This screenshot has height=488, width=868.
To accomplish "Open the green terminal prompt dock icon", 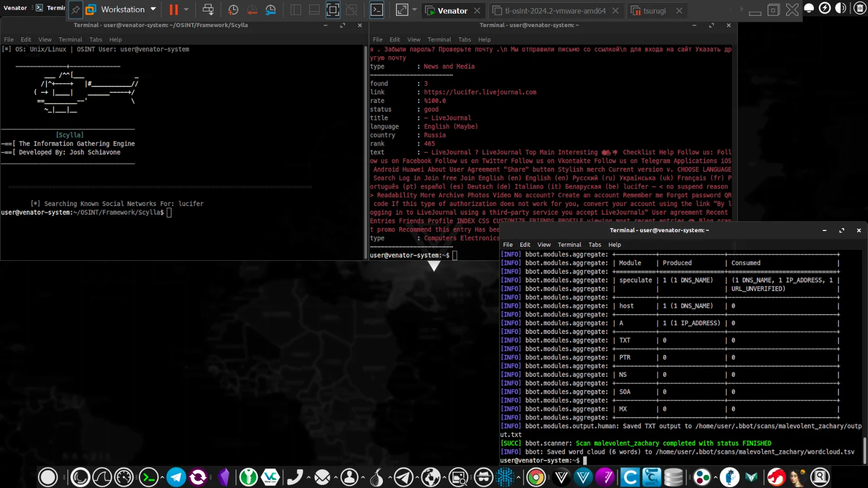I will point(149,477).
